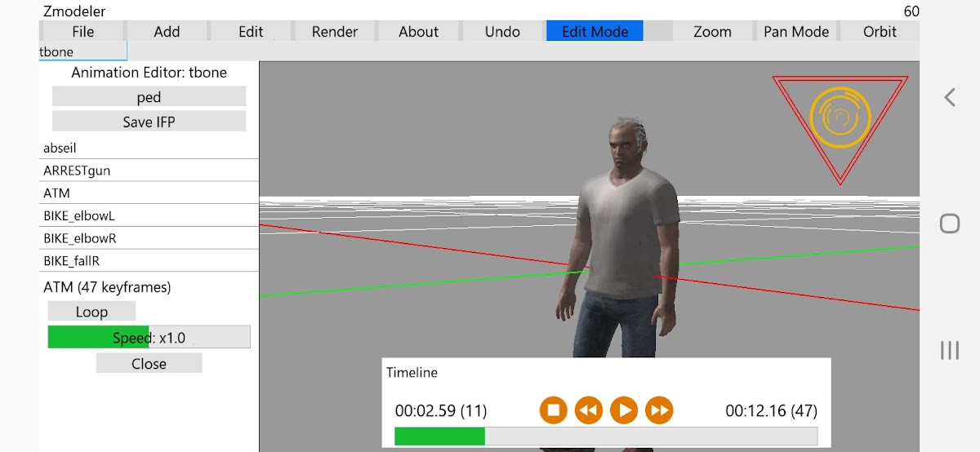Click the rewind button in the Timeline
980x452 pixels.
(588, 410)
